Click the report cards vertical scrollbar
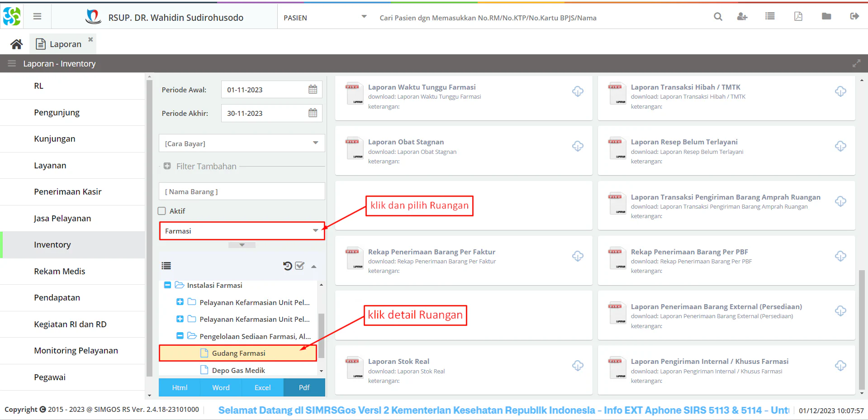868x420 pixels. point(862,329)
